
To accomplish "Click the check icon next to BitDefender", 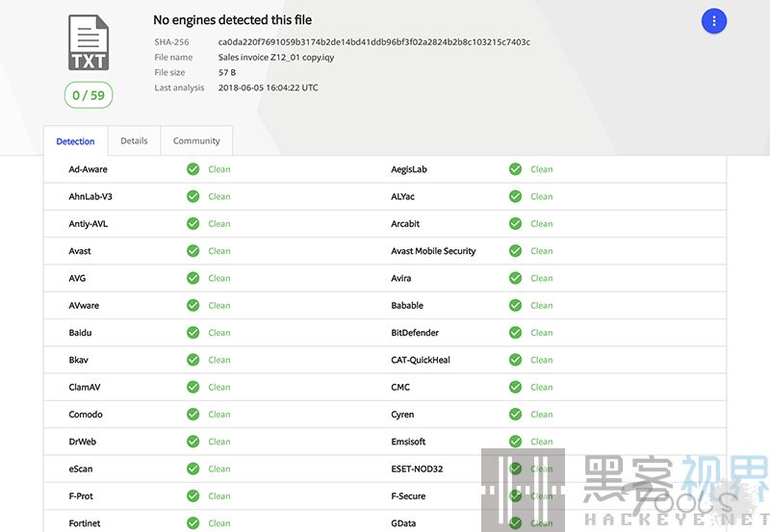I will click(516, 333).
